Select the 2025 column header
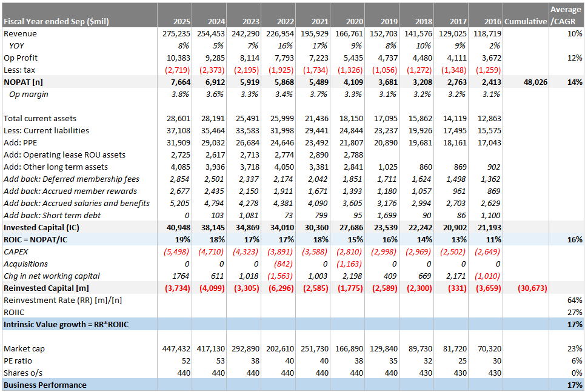This screenshot has width=585, height=392. [x=182, y=21]
